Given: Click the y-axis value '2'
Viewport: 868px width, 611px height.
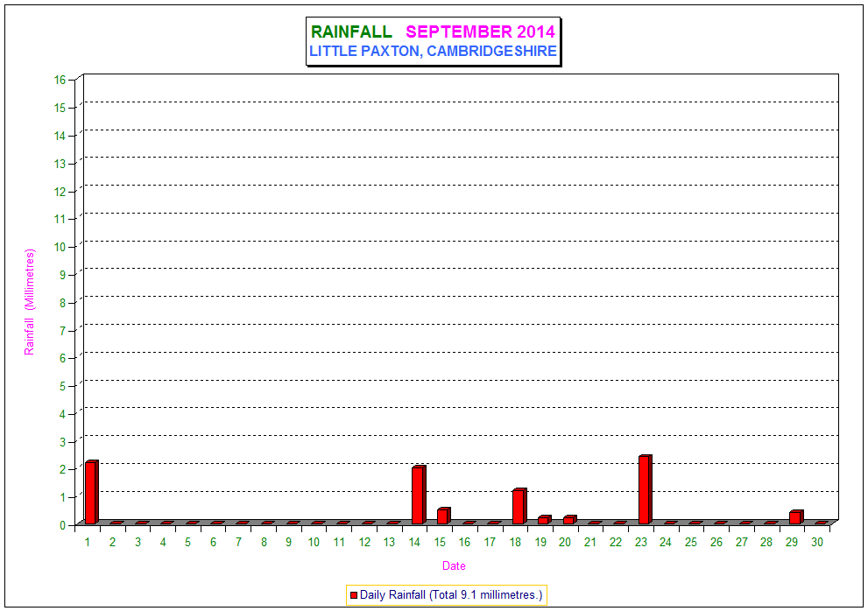Looking at the screenshot, I should 62,469.
